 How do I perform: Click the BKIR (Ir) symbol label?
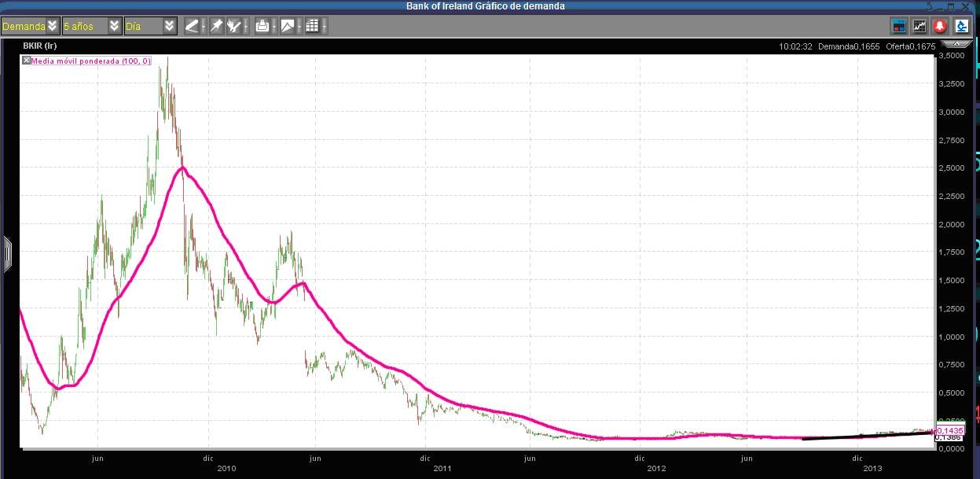coord(40,46)
